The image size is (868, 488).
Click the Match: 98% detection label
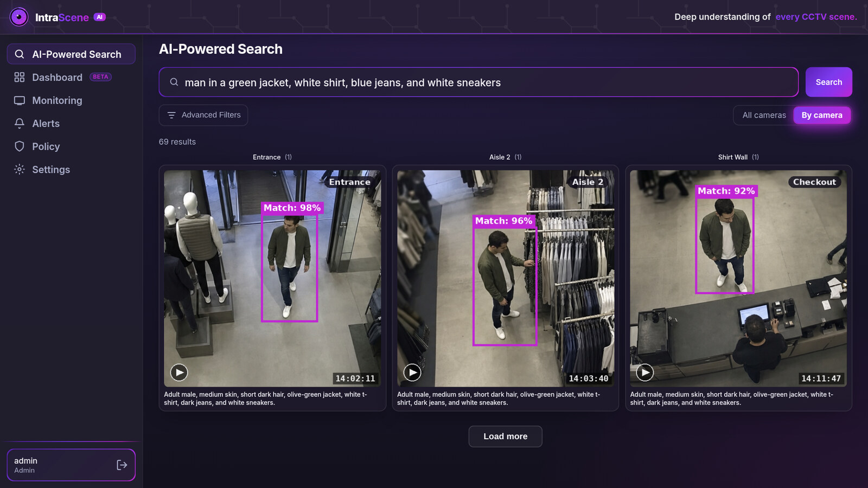(292, 208)
